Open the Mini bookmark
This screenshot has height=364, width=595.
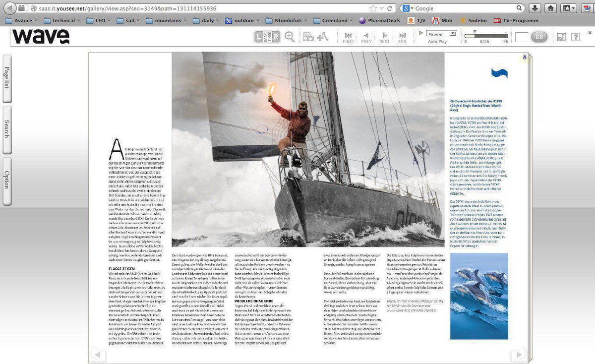click(x=443, y=20)
